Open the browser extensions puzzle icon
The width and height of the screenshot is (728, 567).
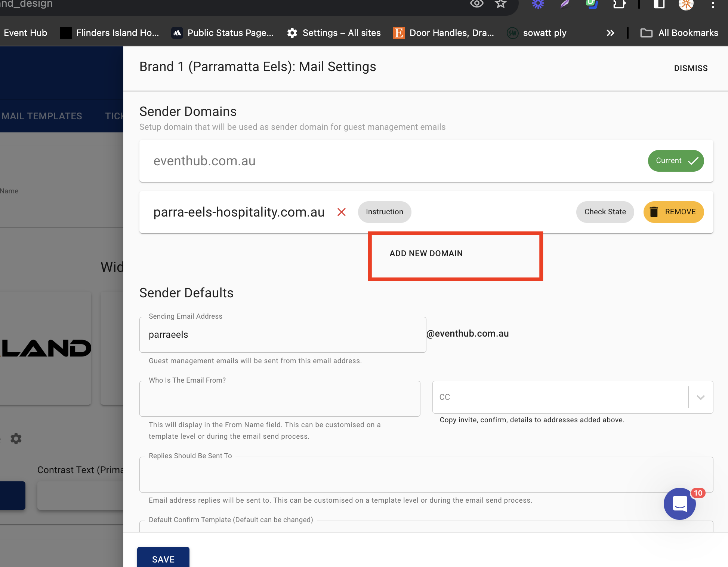619,4
